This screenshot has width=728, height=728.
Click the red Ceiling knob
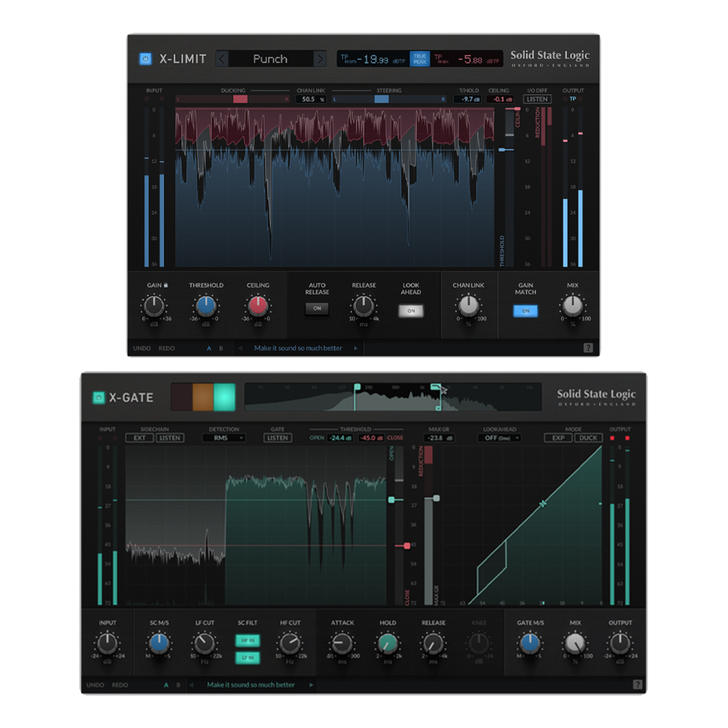258,306
